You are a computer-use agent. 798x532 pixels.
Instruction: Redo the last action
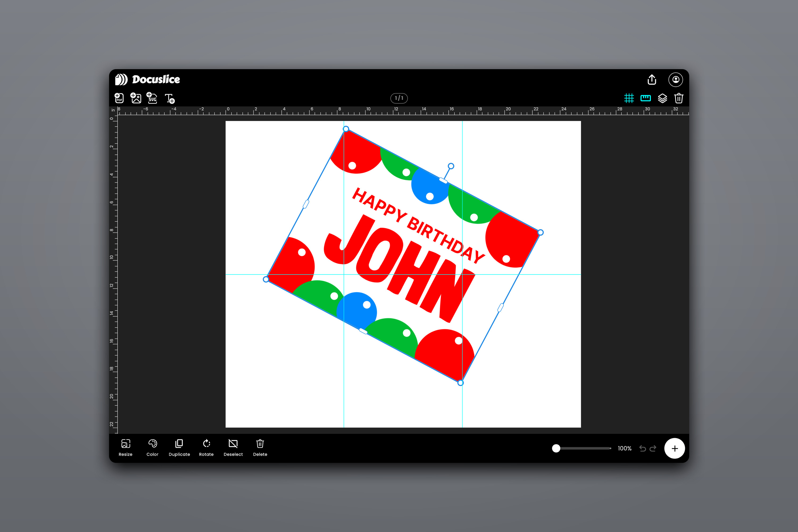653,448
